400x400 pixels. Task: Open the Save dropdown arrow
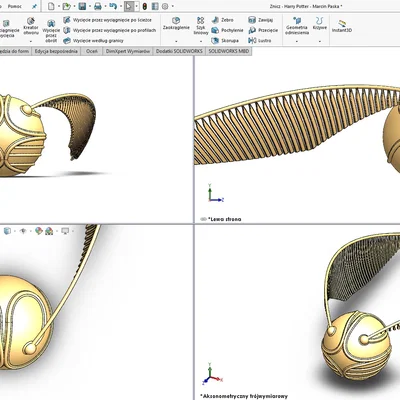point(90,6)
